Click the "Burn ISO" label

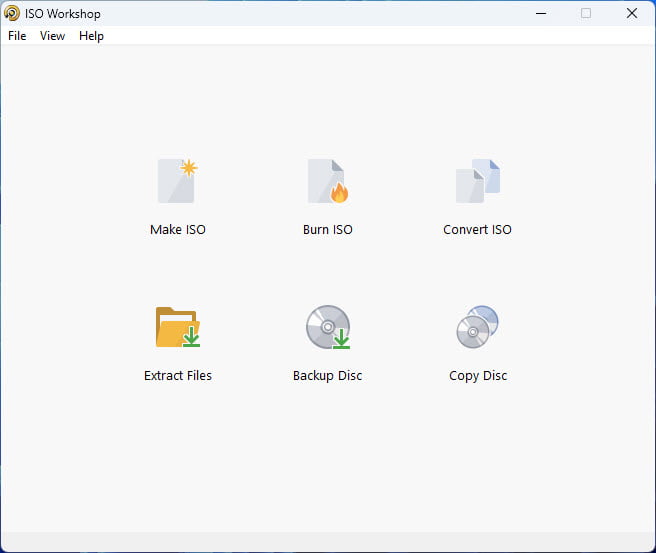(x=328, y=230)
